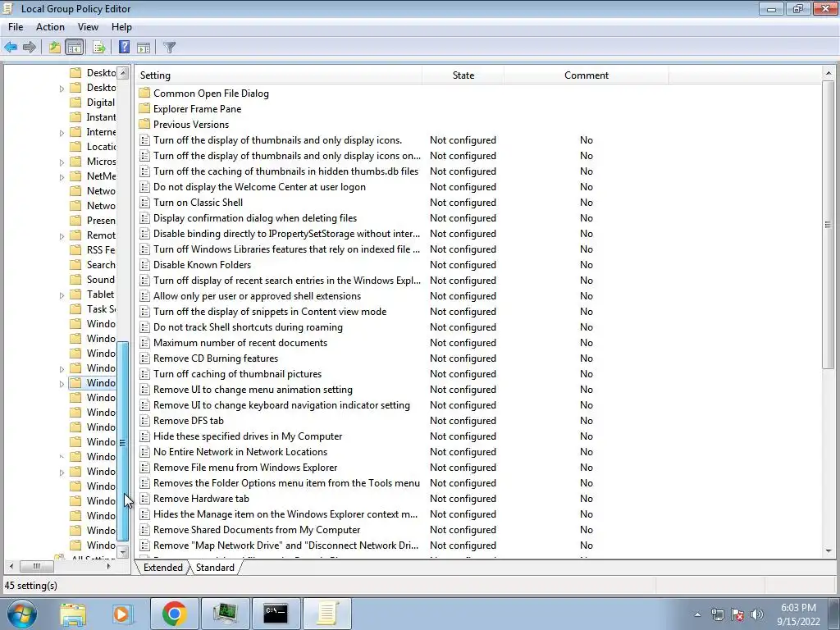Switch to the Command Prompt taskbar window
Image resolution: width=840 pixels, height=630 pixels.
tap(276, 614)
